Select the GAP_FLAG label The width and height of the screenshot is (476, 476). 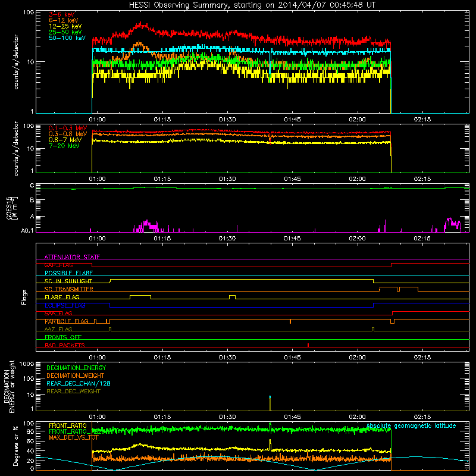tap(58, 265)
